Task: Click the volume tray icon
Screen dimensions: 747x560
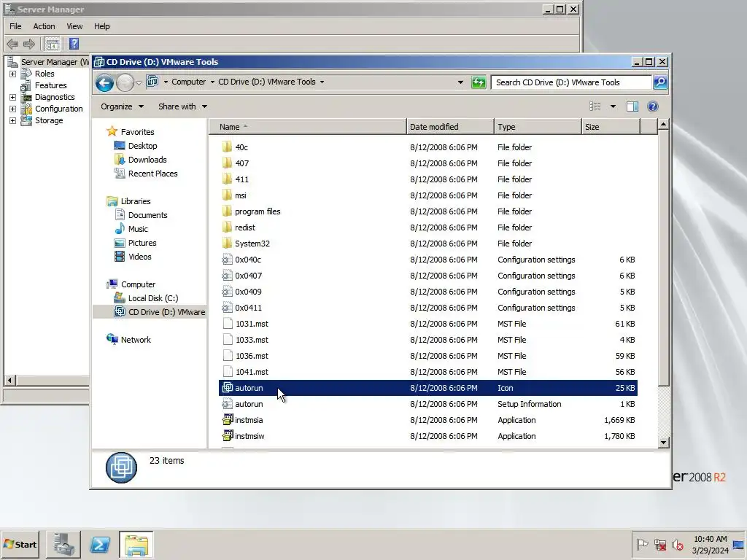Action: 678,544
